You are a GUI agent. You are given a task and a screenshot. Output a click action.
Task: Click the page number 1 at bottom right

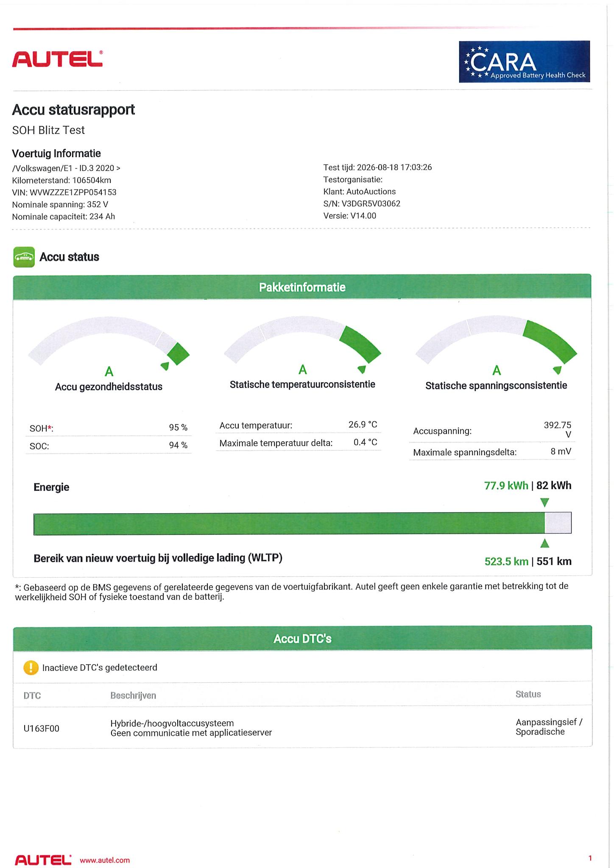click(x=590, y=858)
